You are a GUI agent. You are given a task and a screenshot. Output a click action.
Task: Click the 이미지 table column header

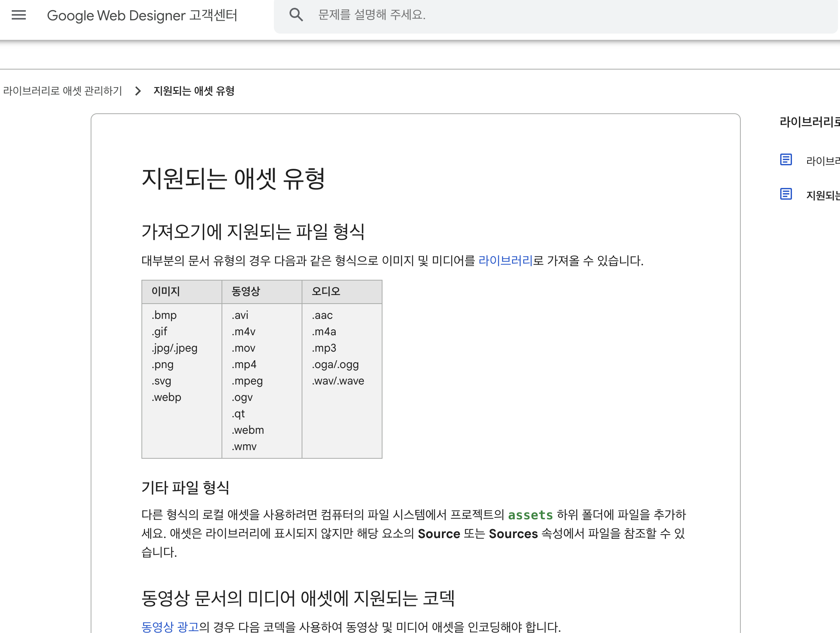pyautogui.click(x=166, y=291)
